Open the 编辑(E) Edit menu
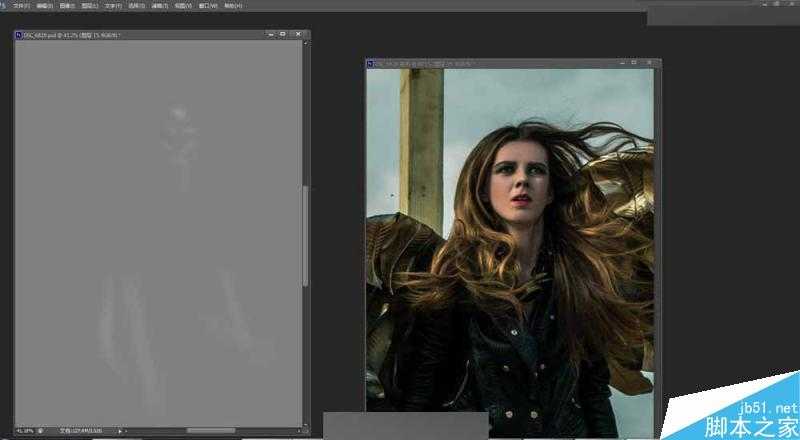 (44, 5)
